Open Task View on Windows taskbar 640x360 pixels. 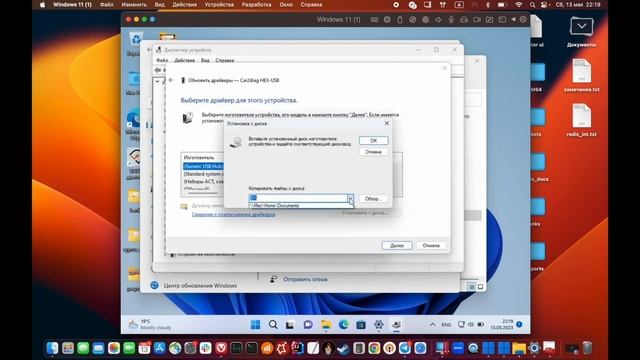tap(290, 325)
